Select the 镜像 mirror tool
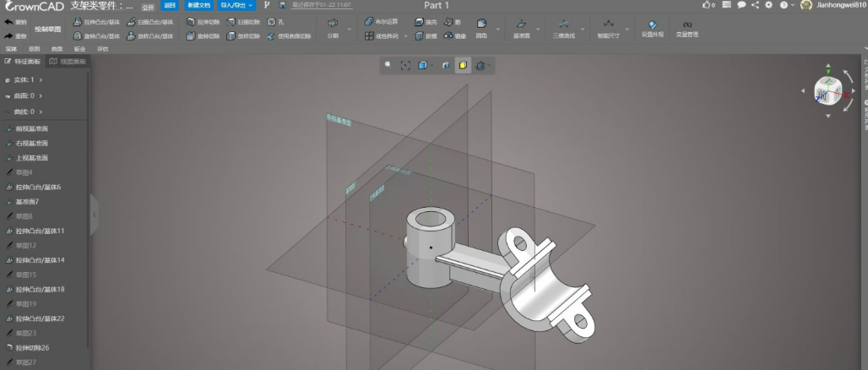The width and height of the screenshot is (868, 370). click(x=454, y=36)
